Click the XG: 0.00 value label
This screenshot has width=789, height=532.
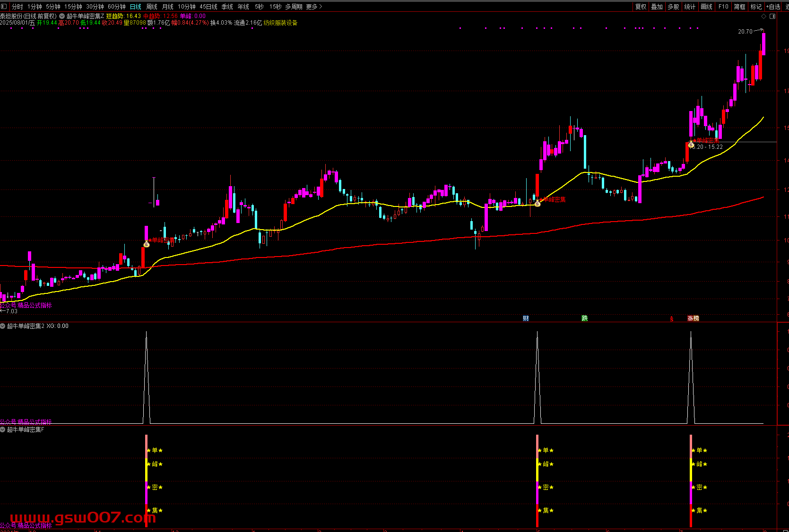pyautogui.click(x=57, y=326)
